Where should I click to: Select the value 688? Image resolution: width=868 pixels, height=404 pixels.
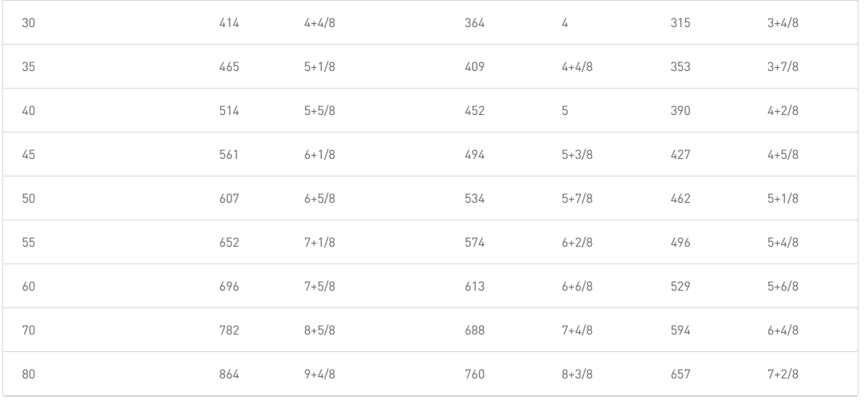[474, 331]
